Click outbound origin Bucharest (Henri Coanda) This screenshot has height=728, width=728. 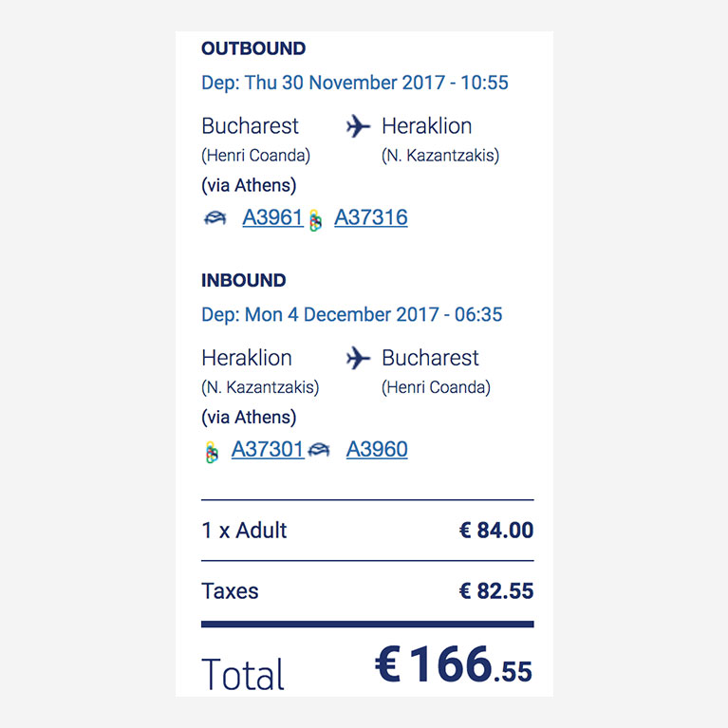256,140
